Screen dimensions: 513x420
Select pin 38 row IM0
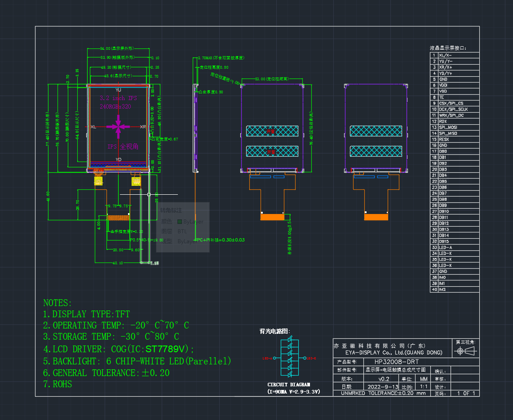tap(455, 277)
